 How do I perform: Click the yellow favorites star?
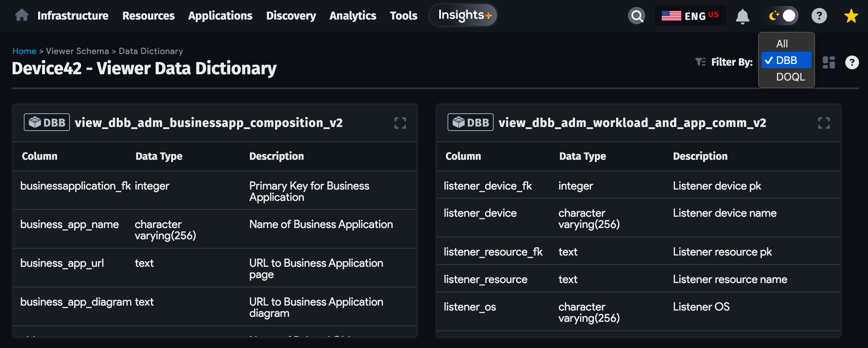tap(851, 16)
